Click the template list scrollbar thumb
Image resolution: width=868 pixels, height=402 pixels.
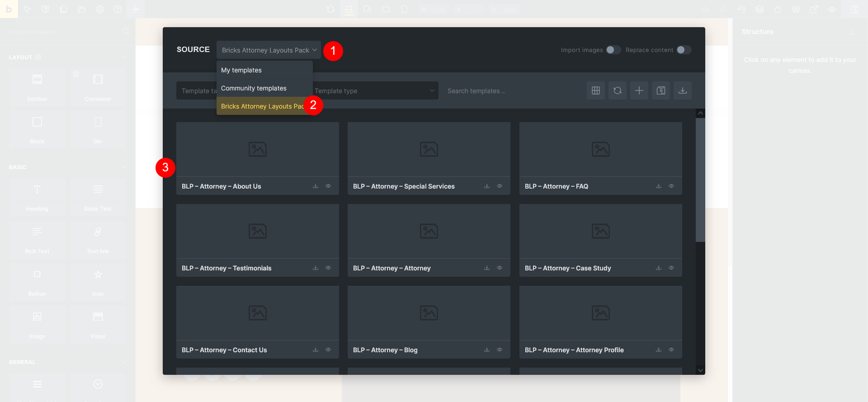(700, 180)
